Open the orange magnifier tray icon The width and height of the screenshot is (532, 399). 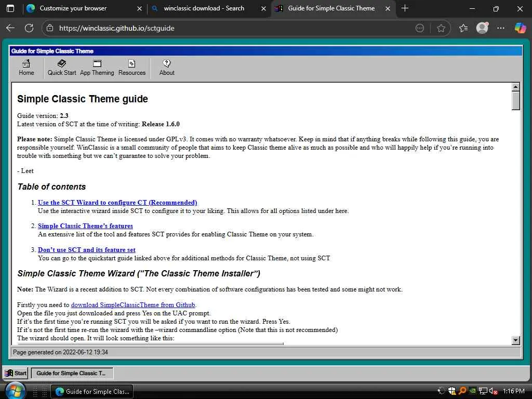point(462,391)
